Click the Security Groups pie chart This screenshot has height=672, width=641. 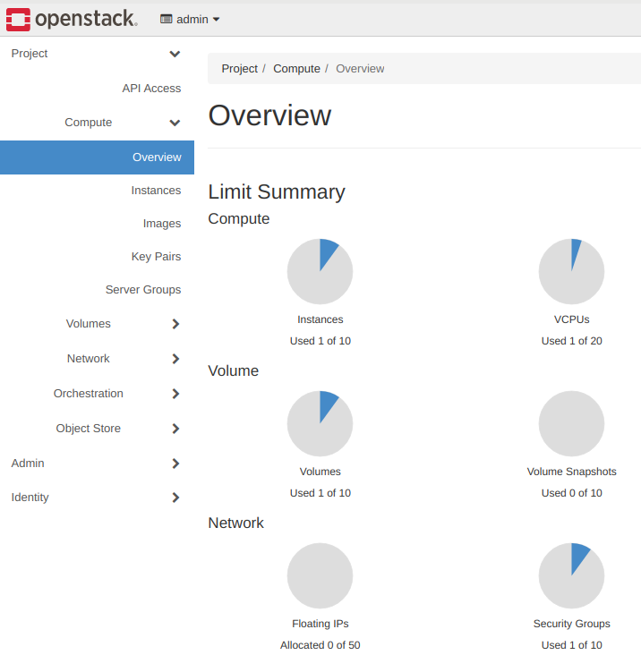pos(571,575)
